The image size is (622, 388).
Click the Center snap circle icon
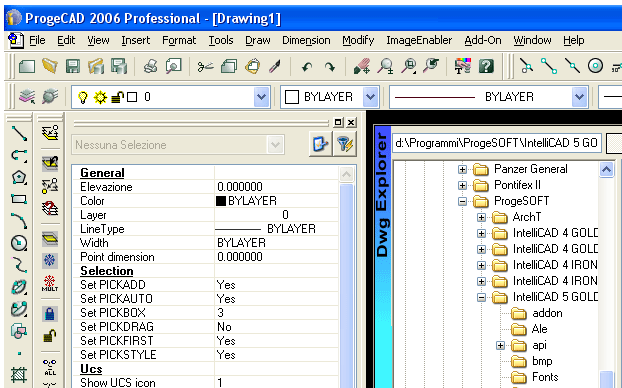click(595, 66)
